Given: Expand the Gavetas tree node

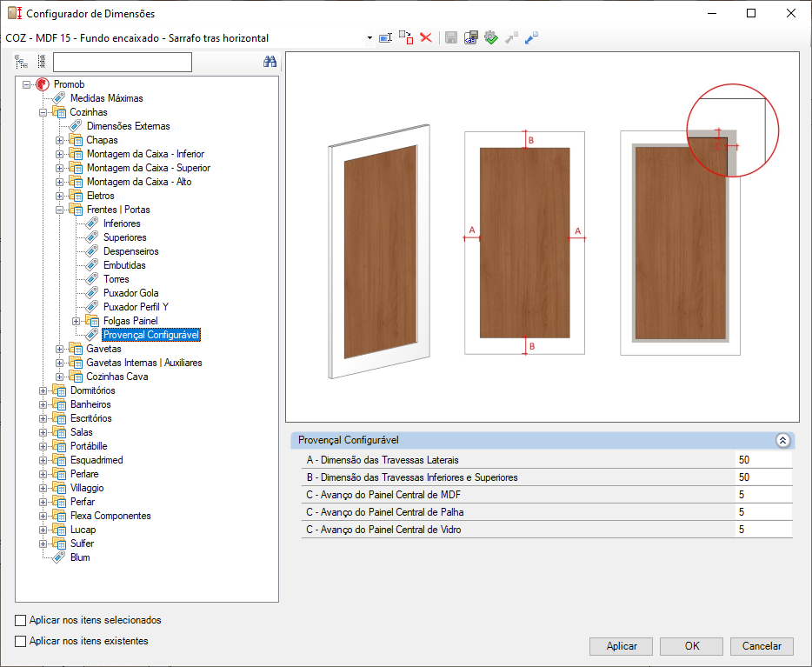Looking at the screenshot, I should click(60, 349).
